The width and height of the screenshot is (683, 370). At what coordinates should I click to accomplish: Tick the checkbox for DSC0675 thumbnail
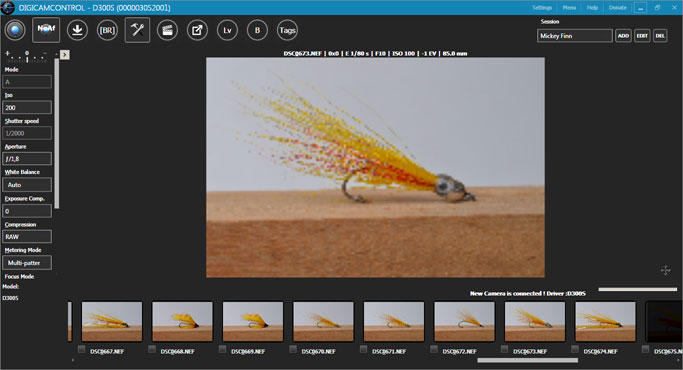pos(646,349)
